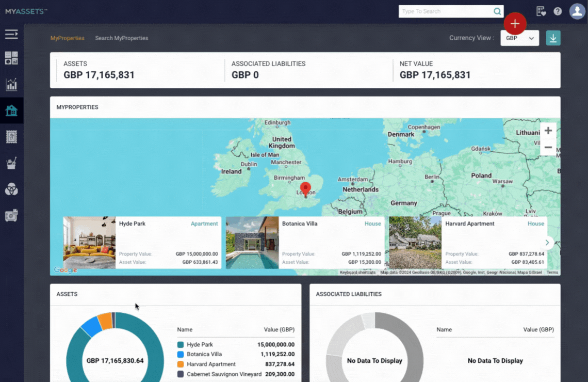
Task: Open the paint bucket and brush sidebar icon
Action: pos(11,163)
